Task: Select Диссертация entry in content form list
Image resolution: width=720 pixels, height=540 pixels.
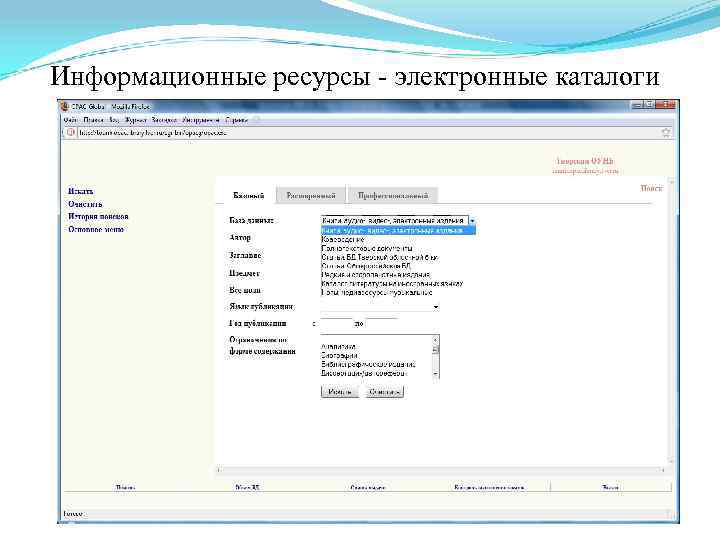Action: pyautogui.click(x=364, y=373)
